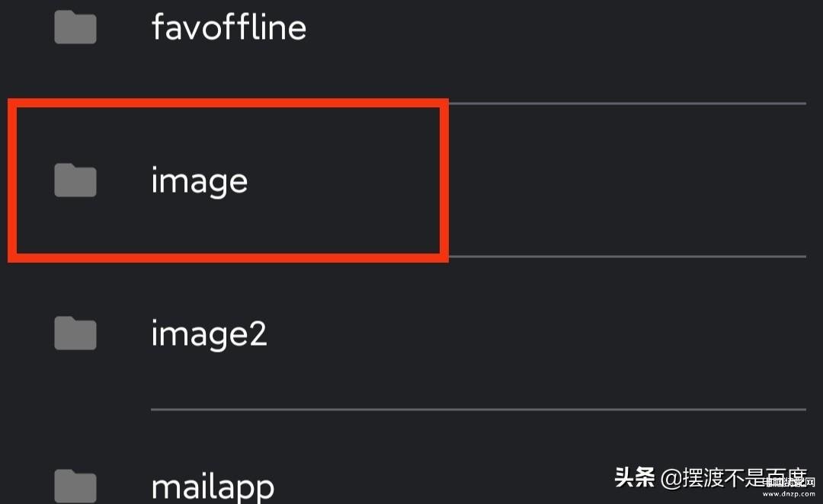Select the image2 folder icon

(75, 333)
